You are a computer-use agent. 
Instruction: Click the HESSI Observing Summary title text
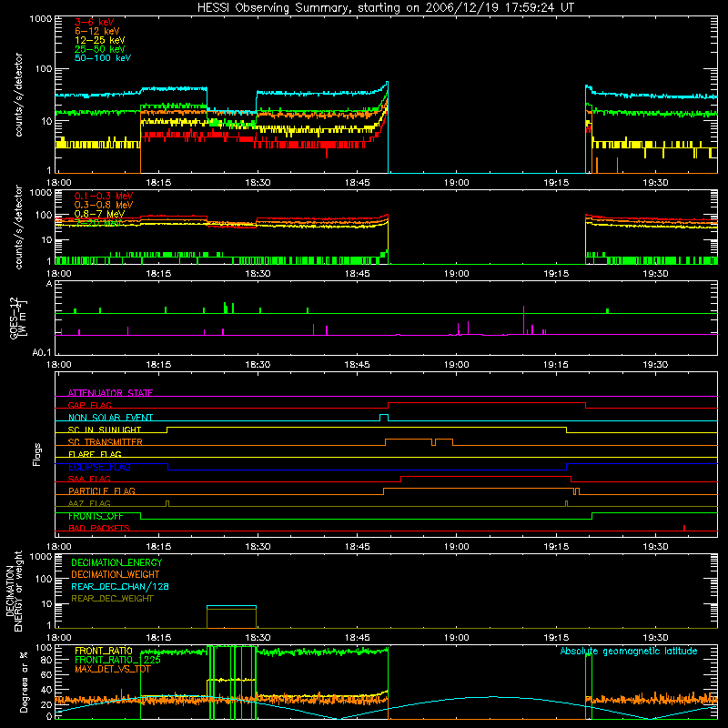385,7
